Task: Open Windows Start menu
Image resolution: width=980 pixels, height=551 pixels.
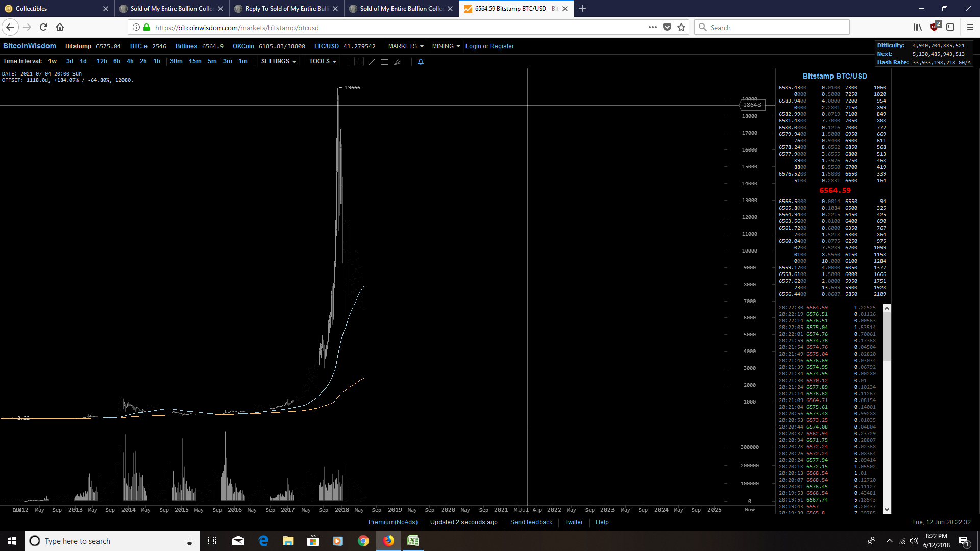Action: tap(12, 541)
